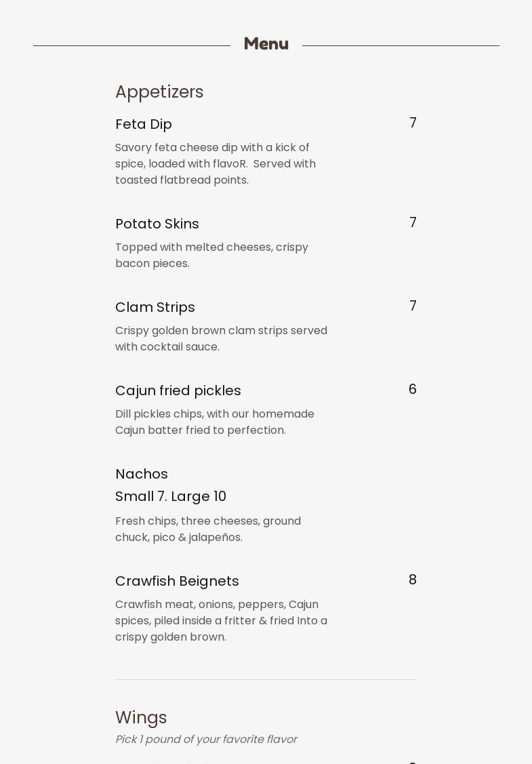Click the melted cheeses and bacon description
Image resolution: width=532 pixels, height=764 pixels.
pos(211,256)
